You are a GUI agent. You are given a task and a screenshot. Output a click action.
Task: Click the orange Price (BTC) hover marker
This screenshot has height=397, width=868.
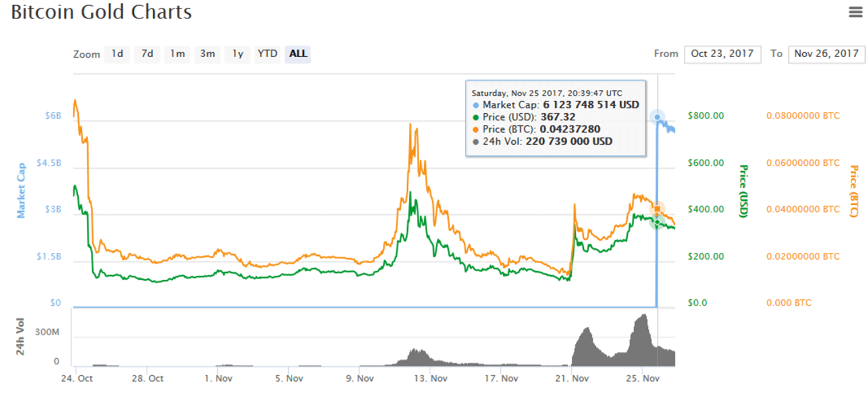click(658, 209)
